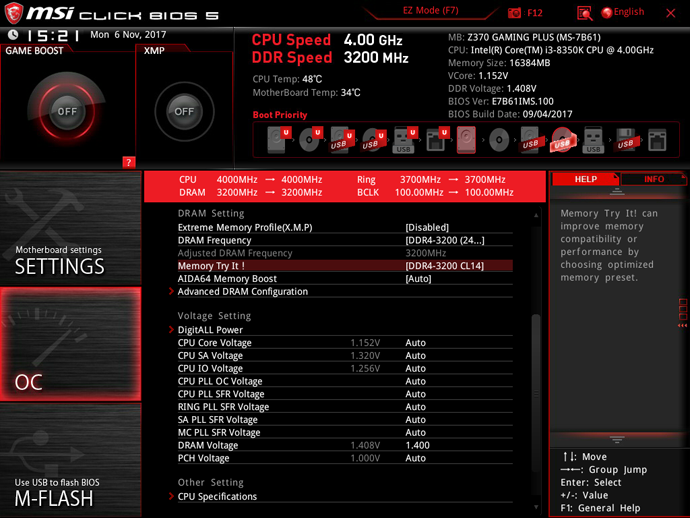The width and height of the screenshot is (690, 518).
Task: Select CPU PLL SFR Voltage Auto value
Action: 415,394
